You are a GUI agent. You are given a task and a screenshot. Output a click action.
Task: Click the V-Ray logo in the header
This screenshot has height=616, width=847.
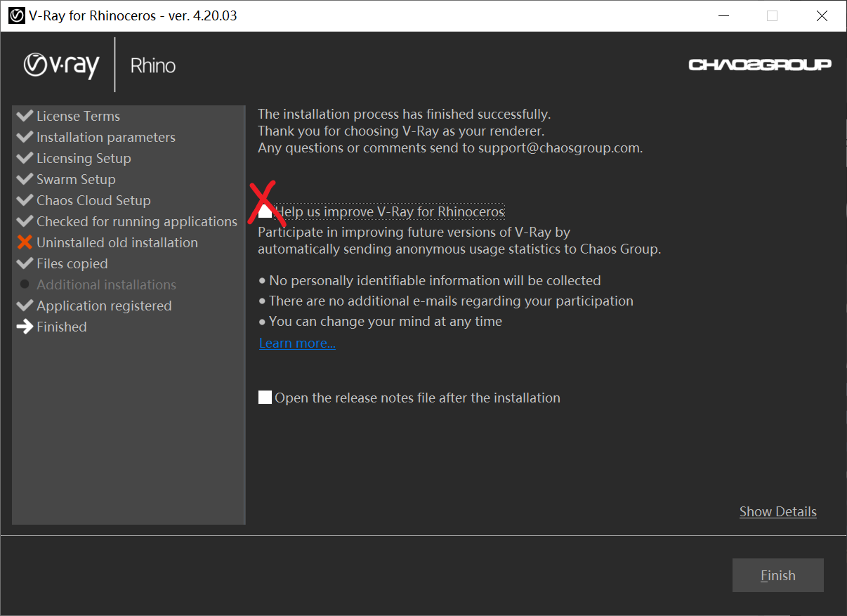point(61,65)
